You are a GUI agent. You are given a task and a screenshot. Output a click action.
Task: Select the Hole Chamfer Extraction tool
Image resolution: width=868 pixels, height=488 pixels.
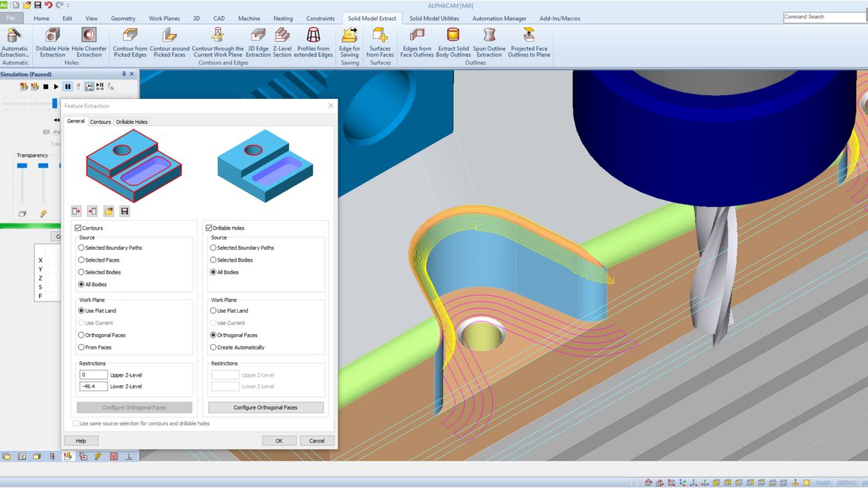pyautogui.click(x=89, y=36)
